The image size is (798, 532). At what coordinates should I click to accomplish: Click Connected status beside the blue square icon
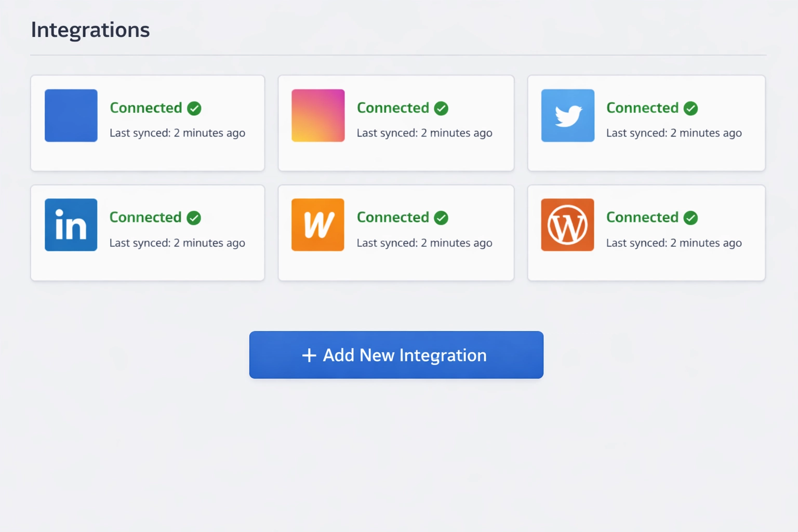coord(146,108)
